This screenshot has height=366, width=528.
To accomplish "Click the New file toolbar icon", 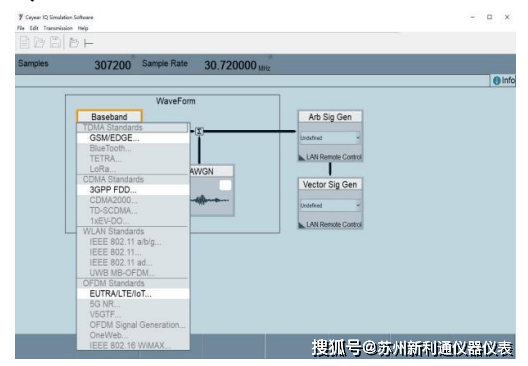I will click(x=25, y=43).
